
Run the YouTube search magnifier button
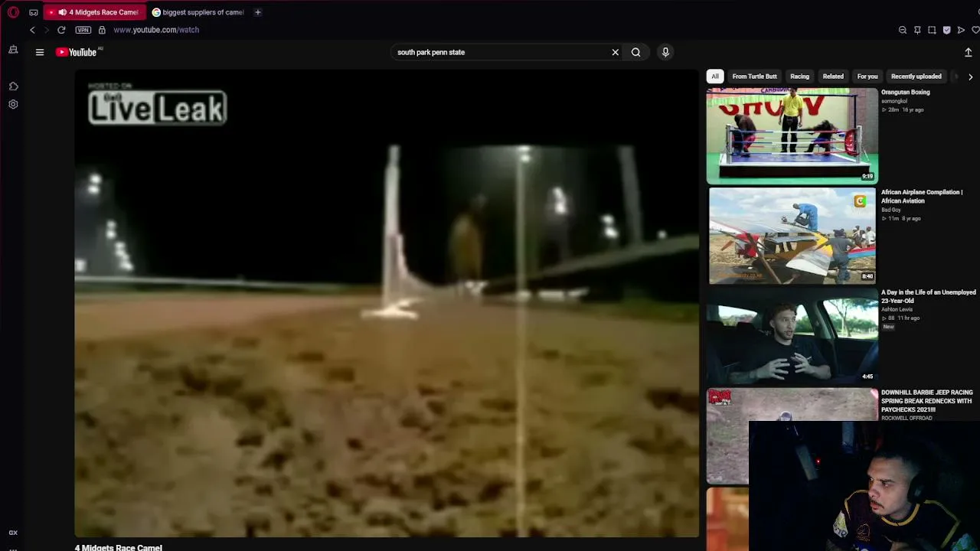coord(635,52)
